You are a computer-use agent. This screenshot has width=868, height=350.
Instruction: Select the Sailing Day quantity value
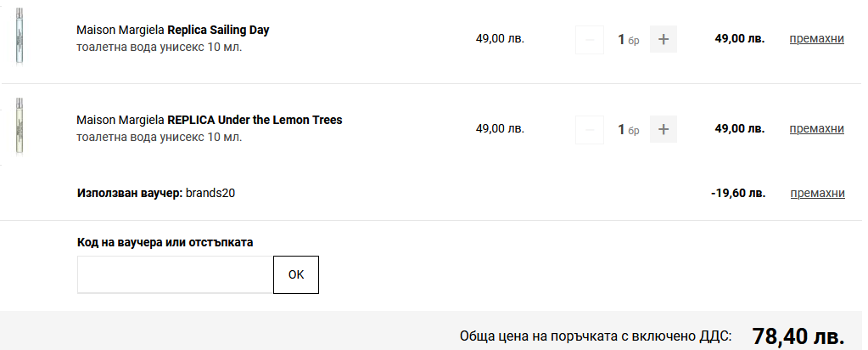pyautogui.click(x=621, y=39)
